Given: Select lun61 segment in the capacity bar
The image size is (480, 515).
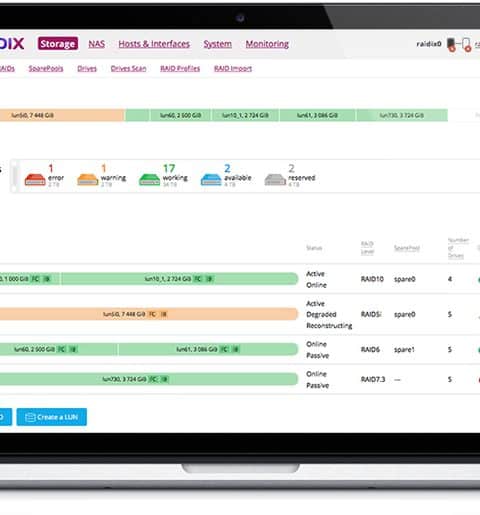Looking at the screenshot, I should 317,115.
